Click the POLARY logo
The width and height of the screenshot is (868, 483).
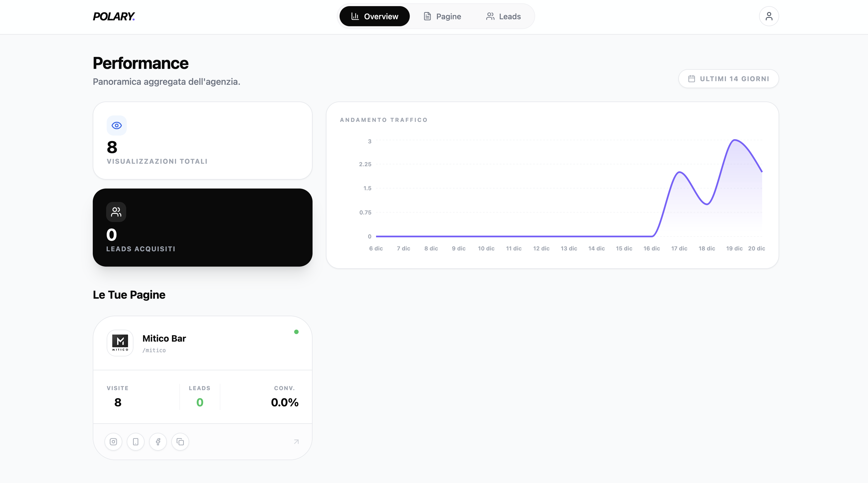(x=114, y=16)
